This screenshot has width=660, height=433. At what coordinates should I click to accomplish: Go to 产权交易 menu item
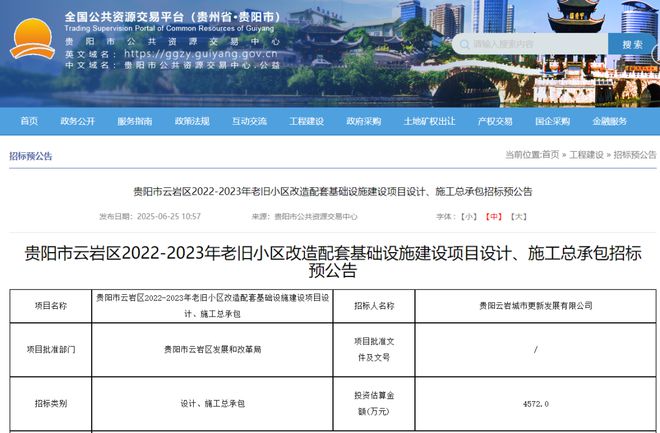tap(495, 121)
